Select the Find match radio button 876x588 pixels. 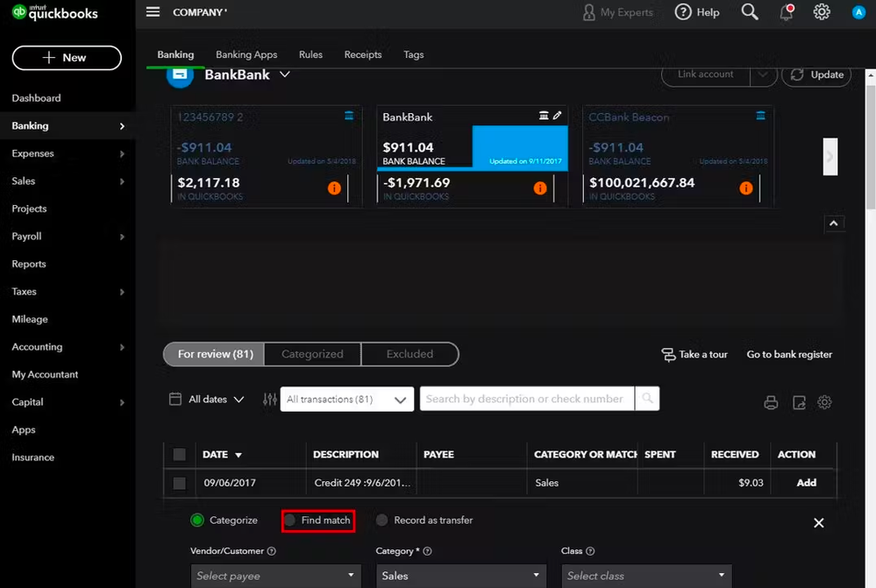coord(289,521)
